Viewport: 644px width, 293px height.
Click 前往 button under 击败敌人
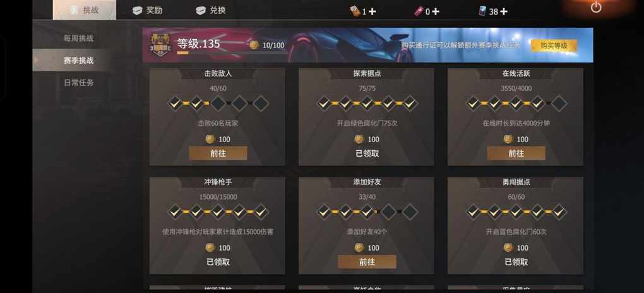[x=218, y=153]
